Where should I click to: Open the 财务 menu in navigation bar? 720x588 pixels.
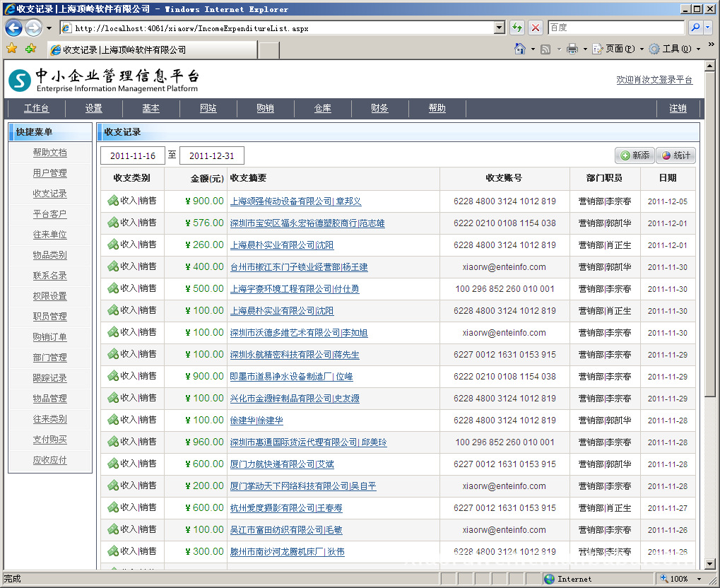(379, 108)
